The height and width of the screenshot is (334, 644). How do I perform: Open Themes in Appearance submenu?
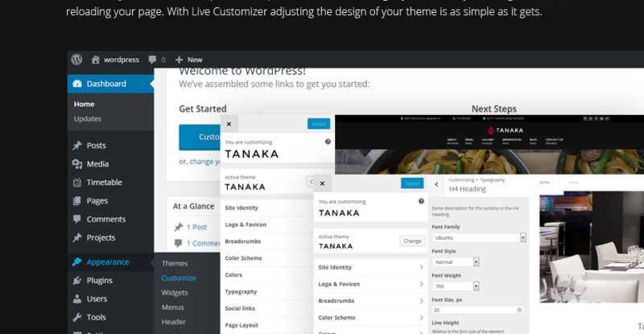click(175, 263)
